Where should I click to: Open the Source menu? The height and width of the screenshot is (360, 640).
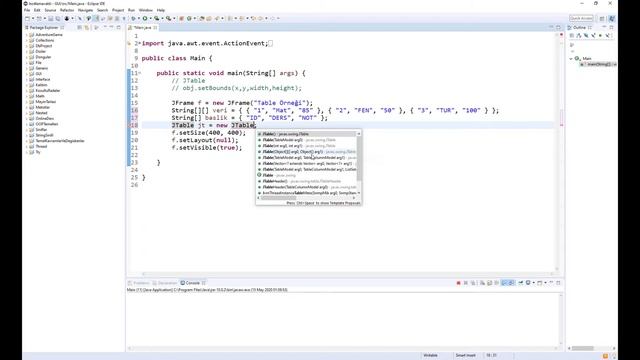click(x=50, y=10)
